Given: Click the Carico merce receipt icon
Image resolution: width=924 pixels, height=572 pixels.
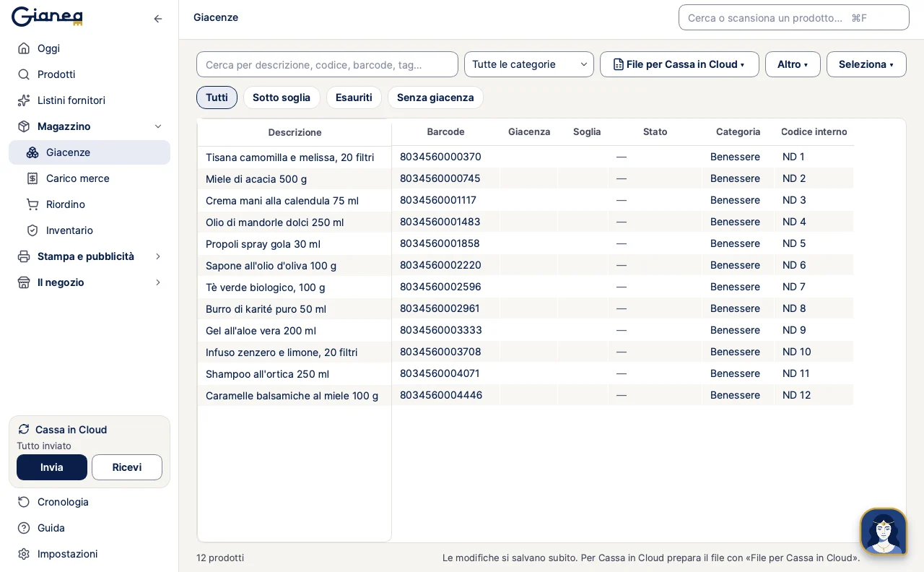Looking at the screenshot, I should pyautogui.click(x=32, y=178).
